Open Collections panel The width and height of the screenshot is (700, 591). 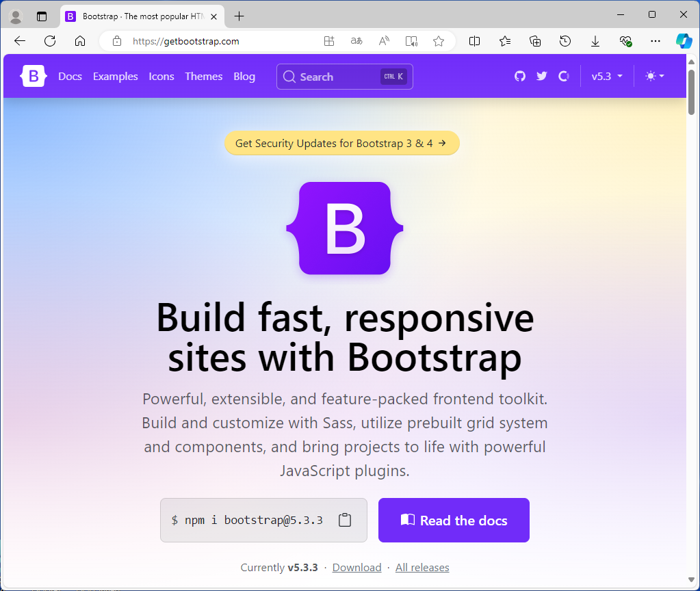coord(535,41)
